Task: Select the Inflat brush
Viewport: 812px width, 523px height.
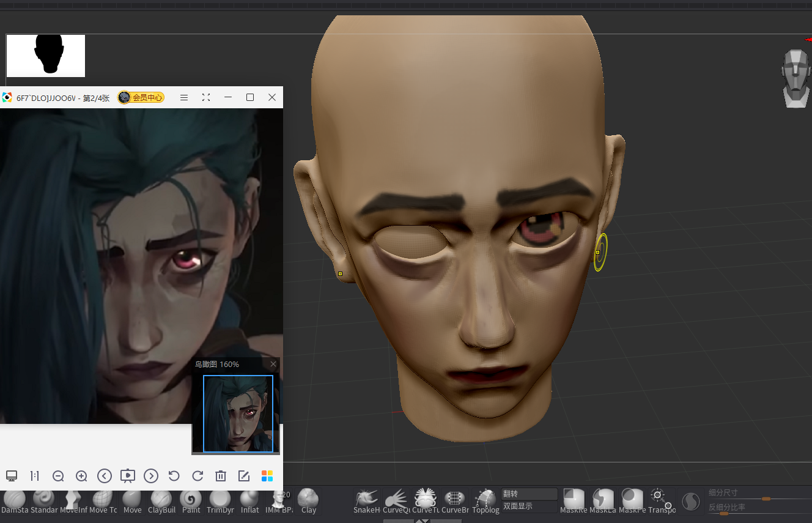Action: coord(249,502)
